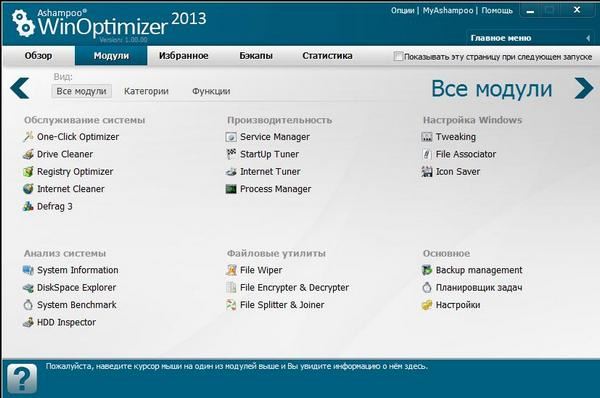The height and width of the screenshot is (398, 600).
Task: Select the Функции view
Action: pyautogui.click(x=211, y=91)
